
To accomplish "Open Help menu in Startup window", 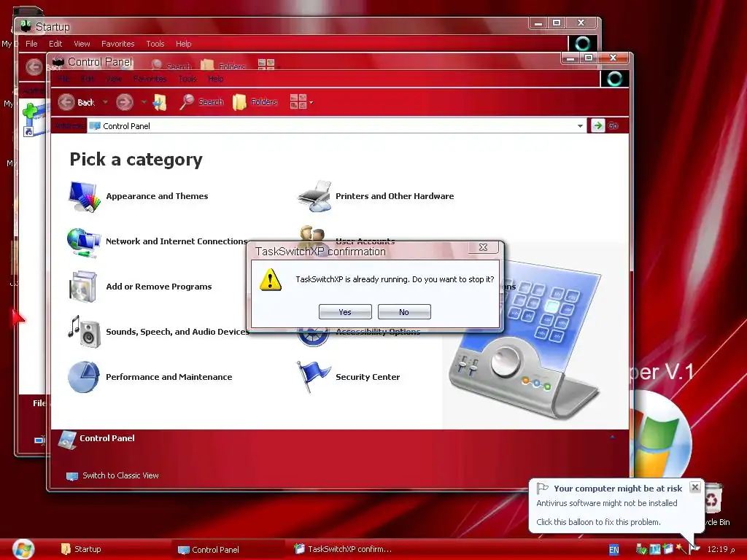I will coord(183,44).
